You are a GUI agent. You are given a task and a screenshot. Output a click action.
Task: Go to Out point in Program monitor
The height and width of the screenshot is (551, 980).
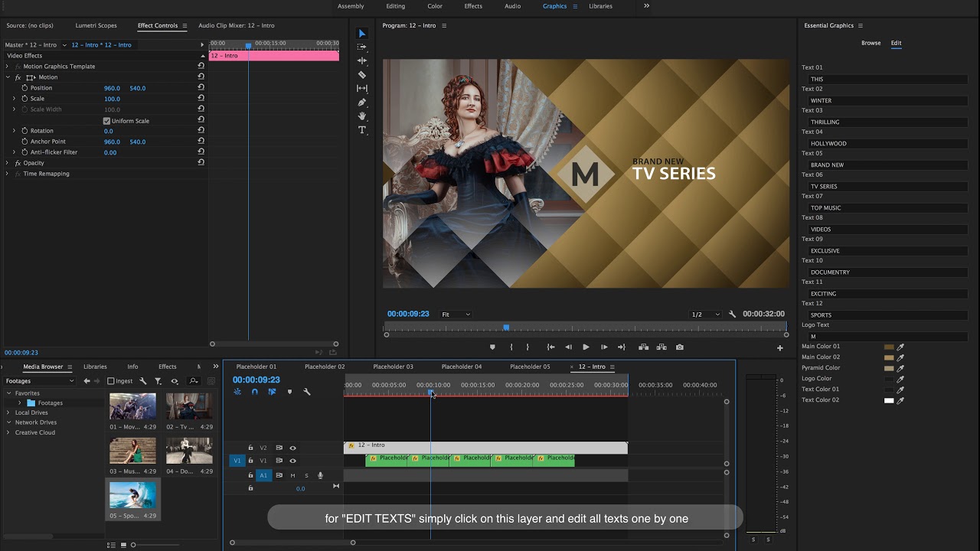point(622,347)
